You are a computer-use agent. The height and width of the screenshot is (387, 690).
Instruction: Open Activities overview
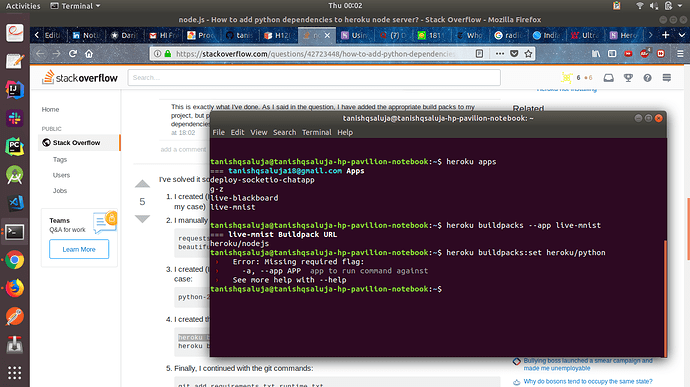[x=23, y=6]
